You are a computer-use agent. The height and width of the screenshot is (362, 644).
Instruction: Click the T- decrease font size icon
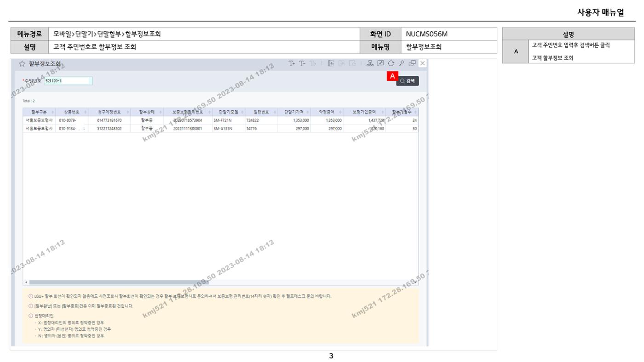tap(301, 63)
